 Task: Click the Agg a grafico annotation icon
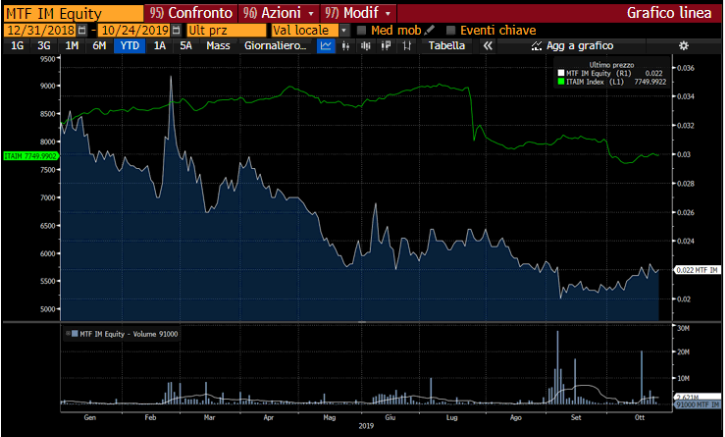pos(536,46)
